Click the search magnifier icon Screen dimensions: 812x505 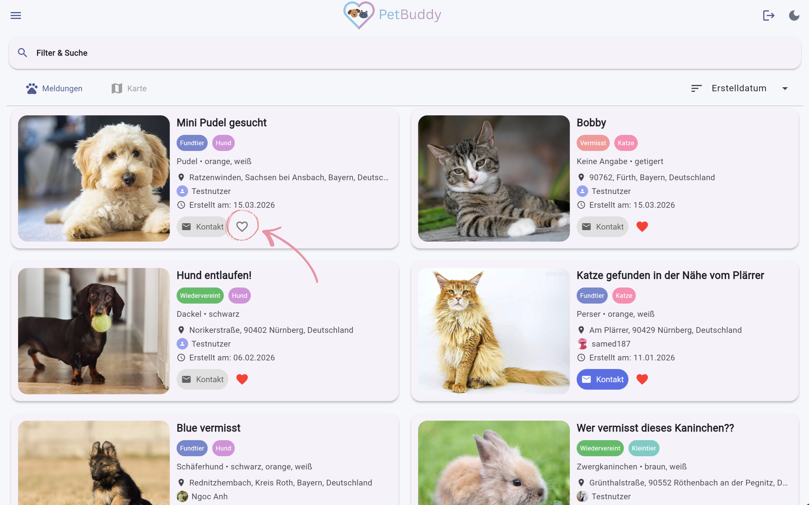(22, 53)
